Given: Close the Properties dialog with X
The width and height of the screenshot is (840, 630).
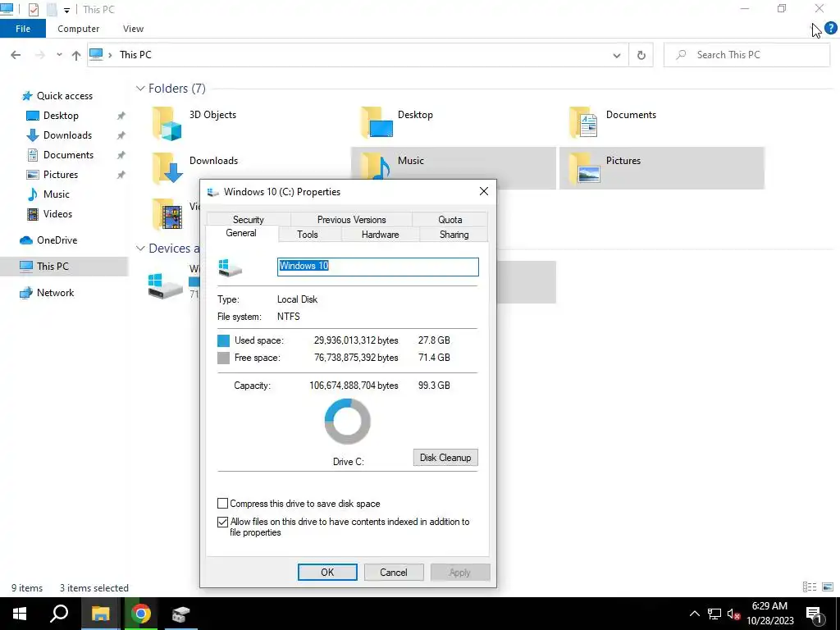Looking at the screenshot, I should 484,191.
